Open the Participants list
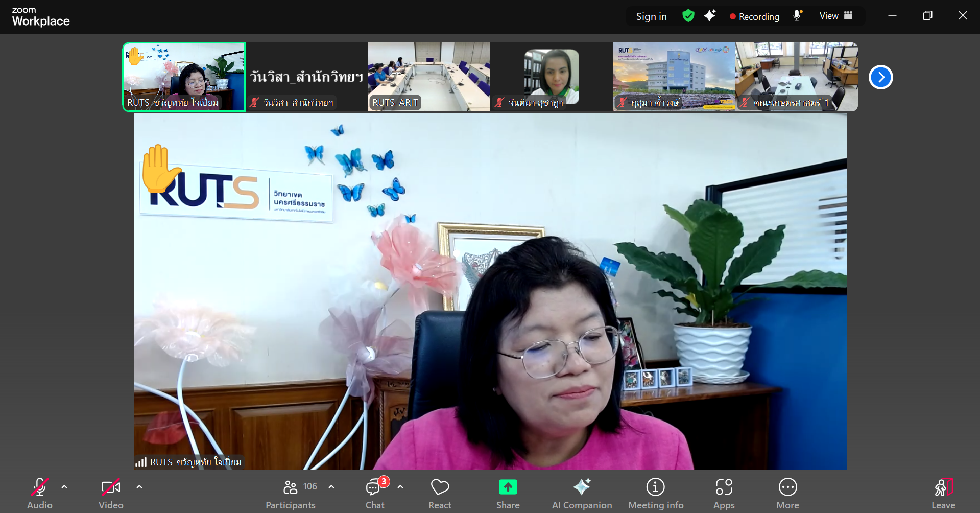Screen dimensions: 980x513 coord(291,488)
